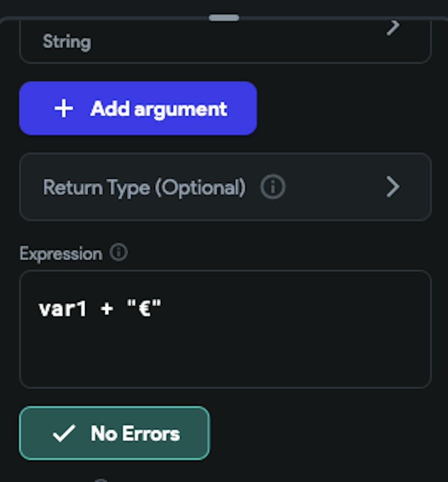Click the drag handle atop the panel
Viewport: 448px width, 482px height.
coord(224,18)
